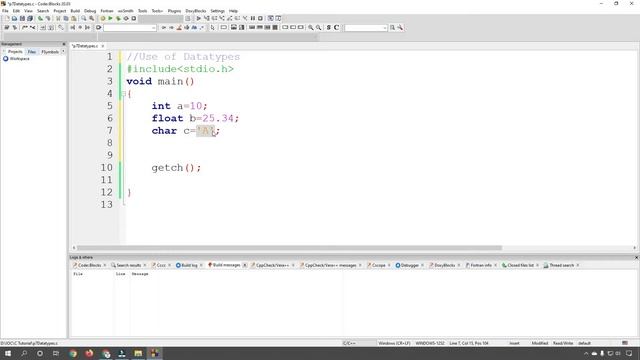The height and width of the screenshot is (360, 640).
Task: Open the File menu
Action: tap(5, 11)
